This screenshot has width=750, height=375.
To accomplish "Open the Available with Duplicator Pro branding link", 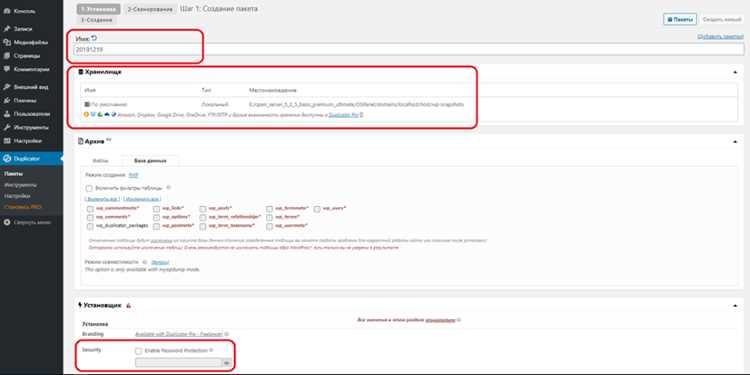I will coord(179,334).
